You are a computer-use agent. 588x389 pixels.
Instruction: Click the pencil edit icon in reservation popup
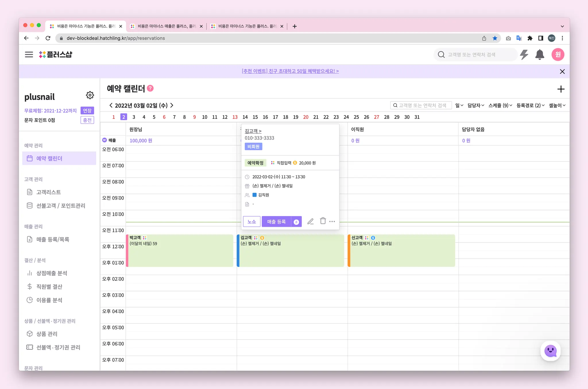310,222
